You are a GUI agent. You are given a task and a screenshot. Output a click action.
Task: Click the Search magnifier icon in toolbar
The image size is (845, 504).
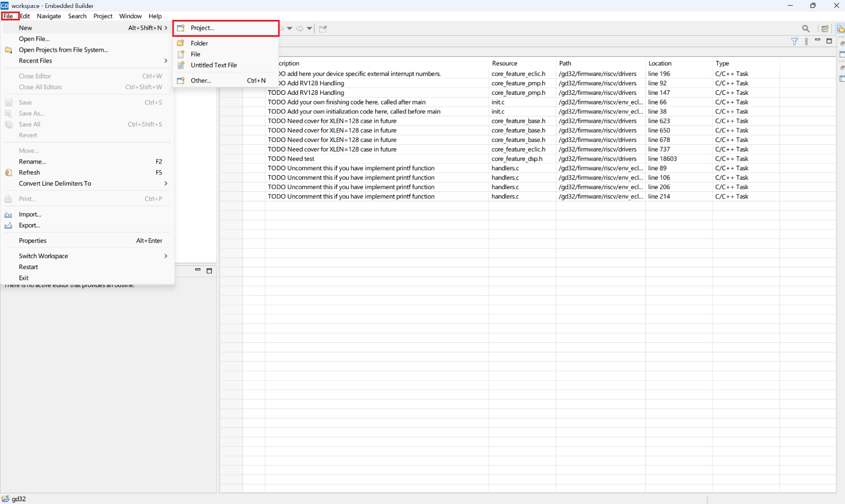(805, 28)
